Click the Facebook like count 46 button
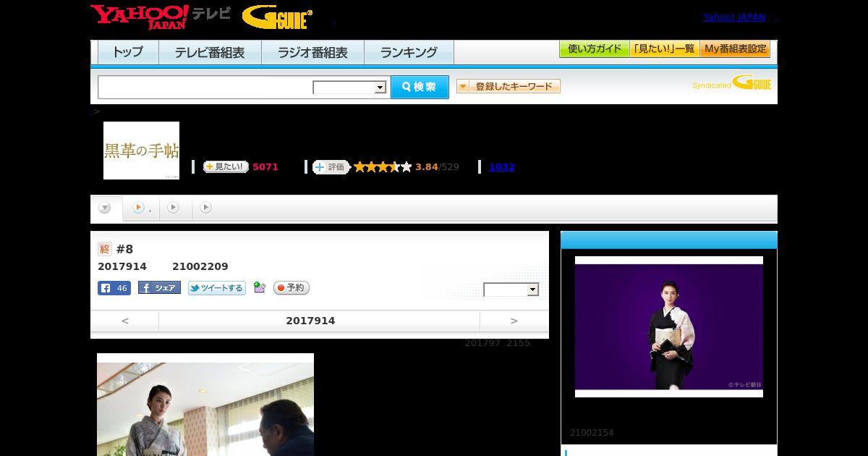 tap(114, 288)
